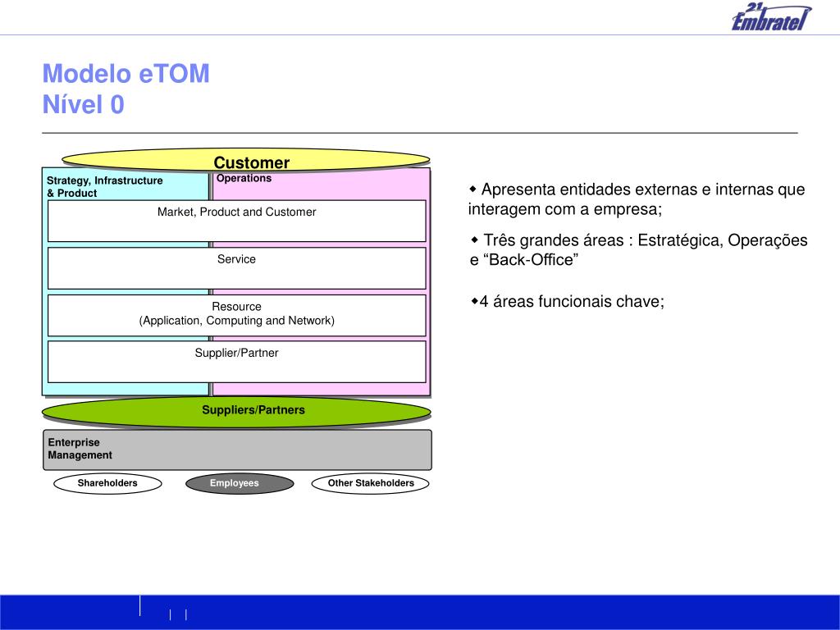Image resolution: width=840 pixels, height=630 pixels.
Task: Click the 'Supplier/Partner' box
Action: [x=237, y=362]
